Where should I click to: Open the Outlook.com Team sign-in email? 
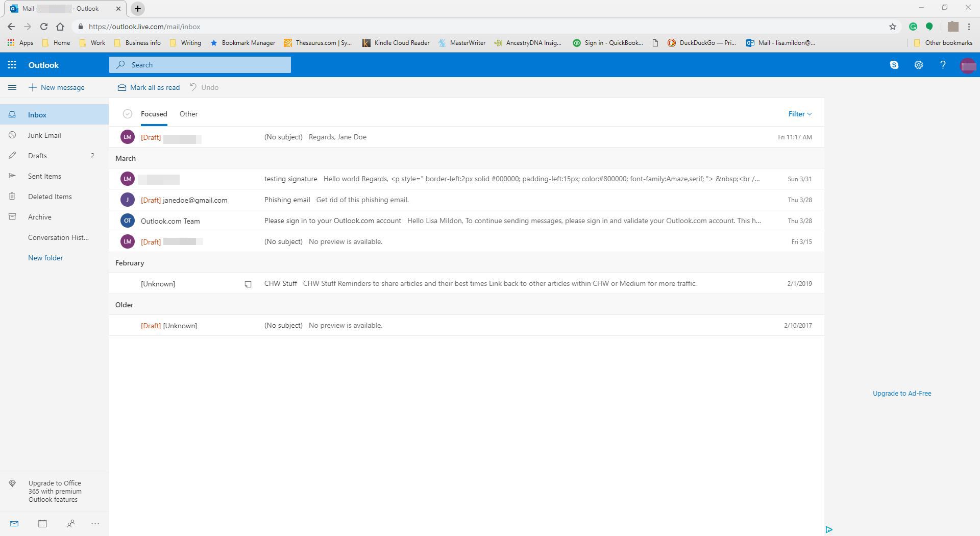pyautogui.click(x=467, y=221)
